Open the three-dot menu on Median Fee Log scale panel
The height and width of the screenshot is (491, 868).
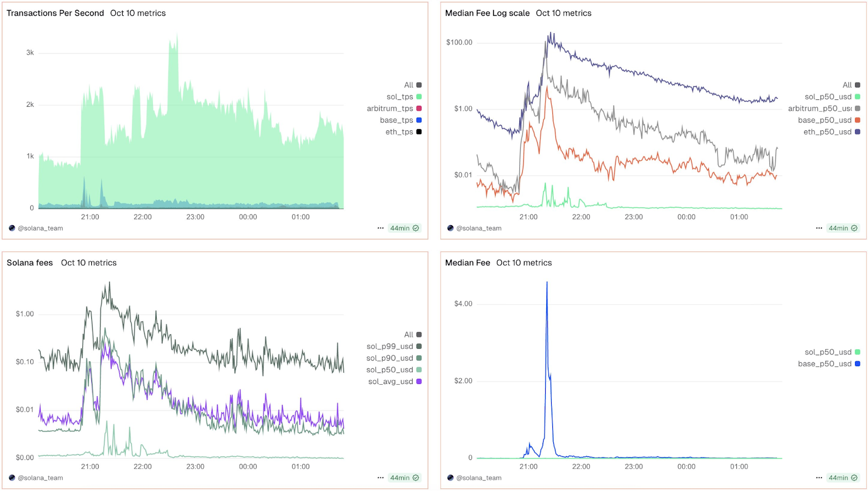click(819, 228)
